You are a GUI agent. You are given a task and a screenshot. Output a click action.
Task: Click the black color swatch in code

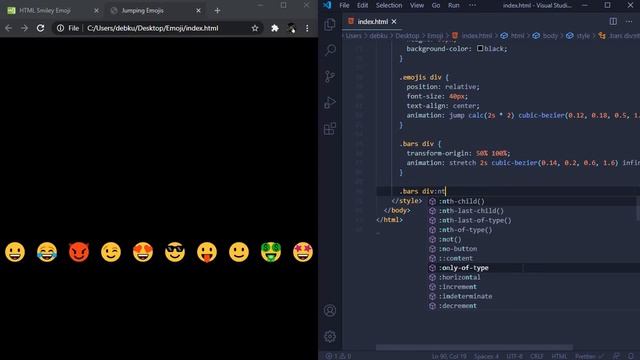[480, 48]
